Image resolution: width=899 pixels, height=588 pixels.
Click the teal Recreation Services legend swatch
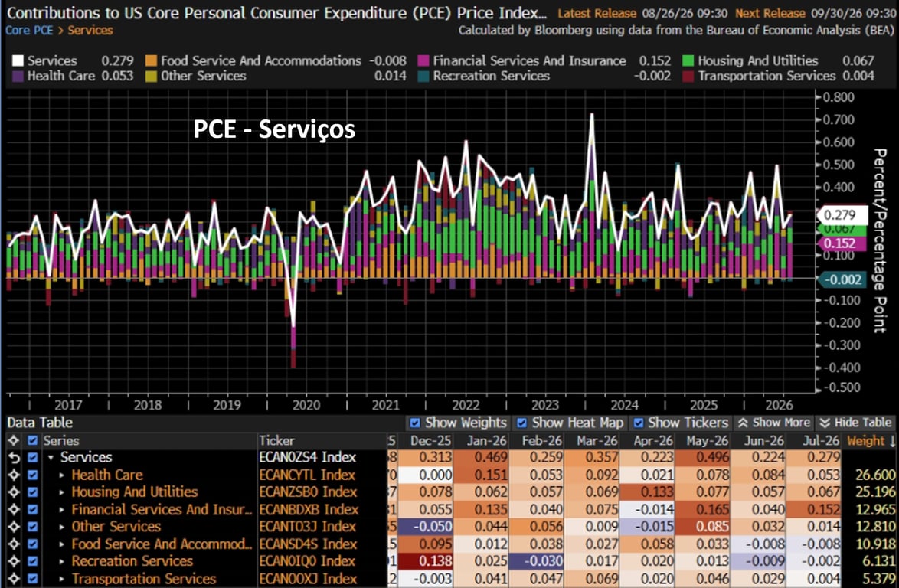pos(423,77)
